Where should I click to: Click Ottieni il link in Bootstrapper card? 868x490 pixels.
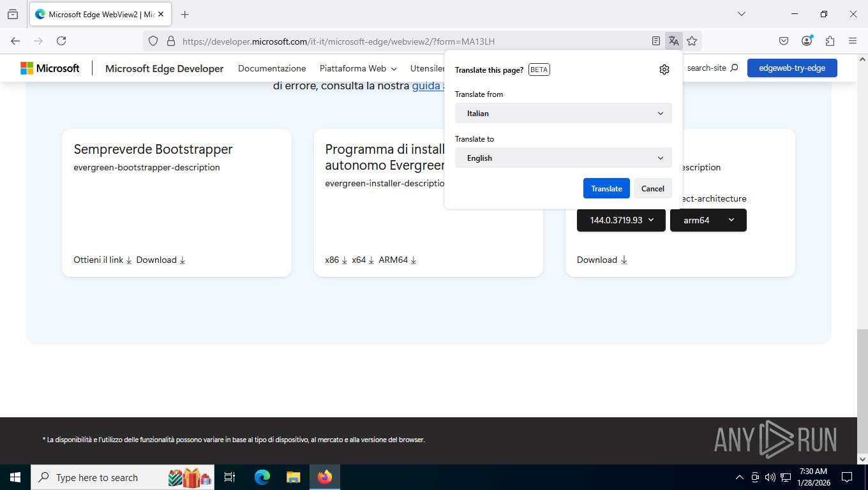pos(103,260)
